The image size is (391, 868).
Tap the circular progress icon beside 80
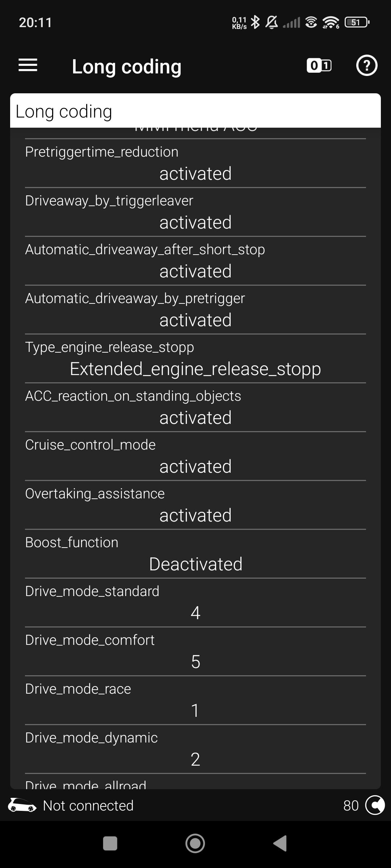click(x=375, y=805)
